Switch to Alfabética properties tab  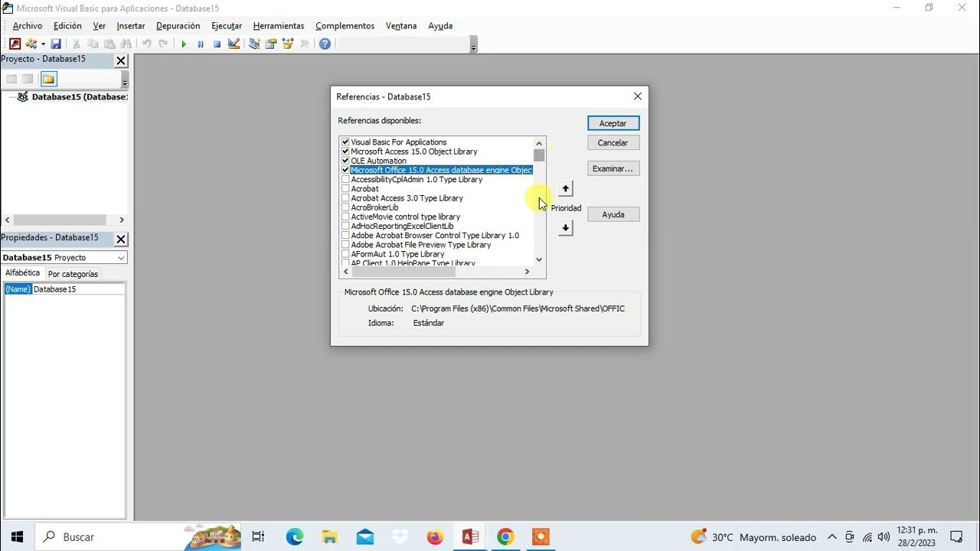[22, 273]
